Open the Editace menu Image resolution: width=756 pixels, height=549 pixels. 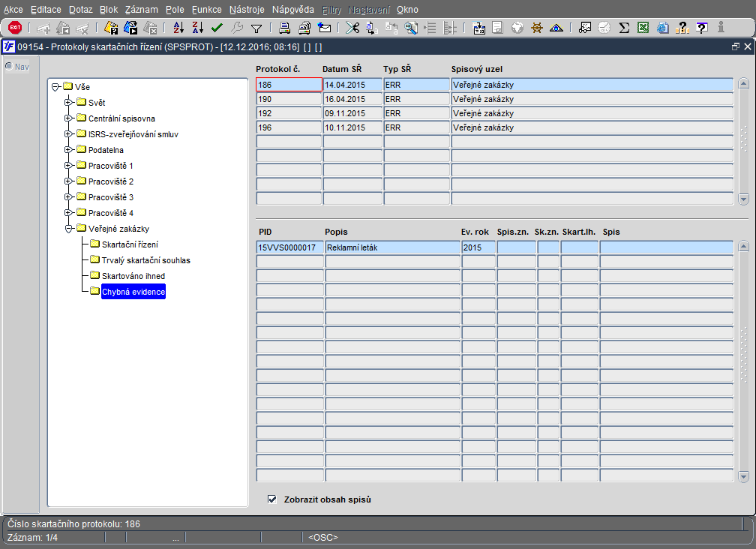click(46, 10)
